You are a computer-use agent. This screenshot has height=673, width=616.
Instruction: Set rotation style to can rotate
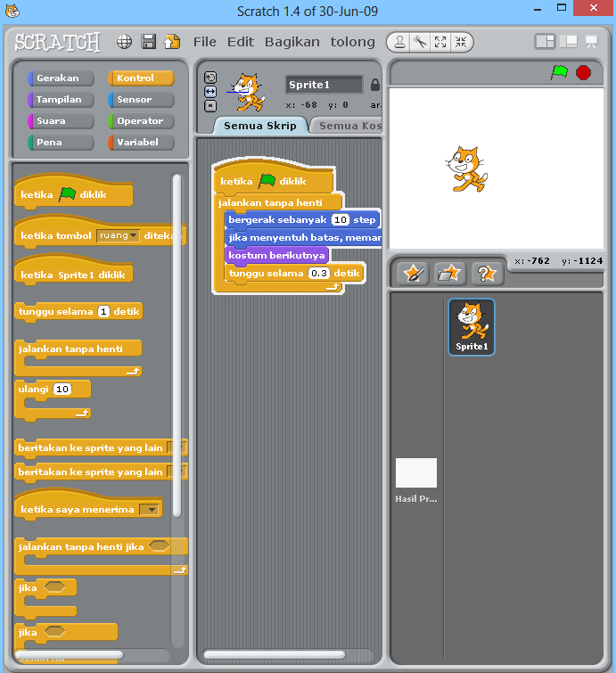click(x=210, y=78)
